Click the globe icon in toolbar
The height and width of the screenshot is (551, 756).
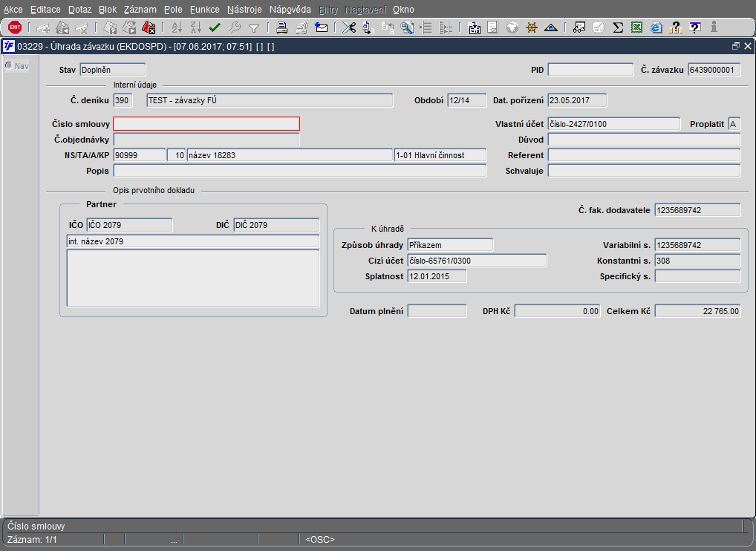(x=512, y=27)
